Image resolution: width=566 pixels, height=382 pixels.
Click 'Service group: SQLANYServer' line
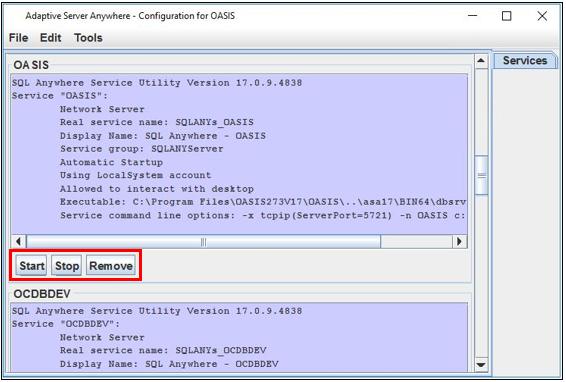coord(142,149)
